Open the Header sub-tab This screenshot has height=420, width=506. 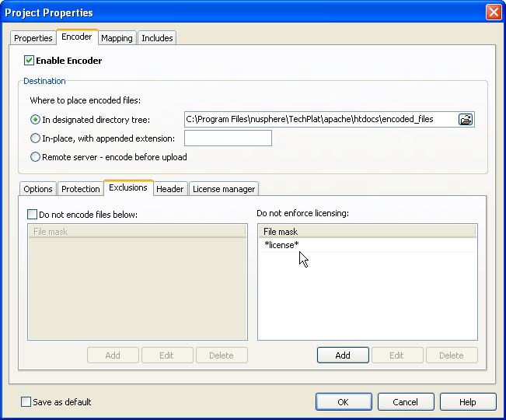click(x=169, y=189)
